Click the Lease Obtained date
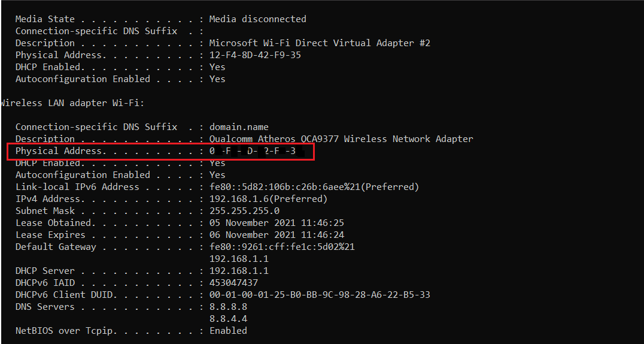The image size is (644, 344). pyautogui.click(x=277, y=223)
